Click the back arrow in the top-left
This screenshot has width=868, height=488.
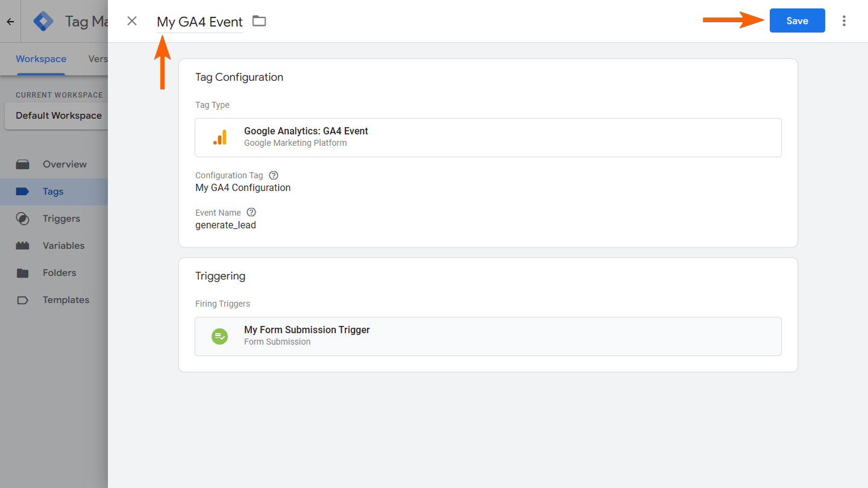[x=10, y=22]
